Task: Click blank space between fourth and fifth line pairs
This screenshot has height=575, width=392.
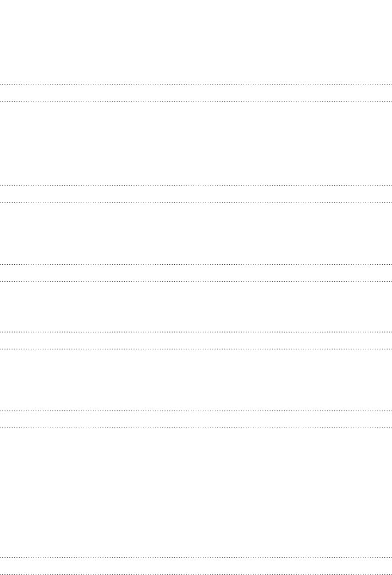Action: (x=196, y=380)
